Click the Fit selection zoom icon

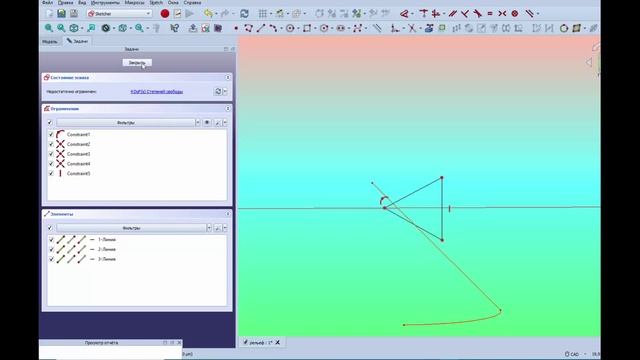pos(61,28)
